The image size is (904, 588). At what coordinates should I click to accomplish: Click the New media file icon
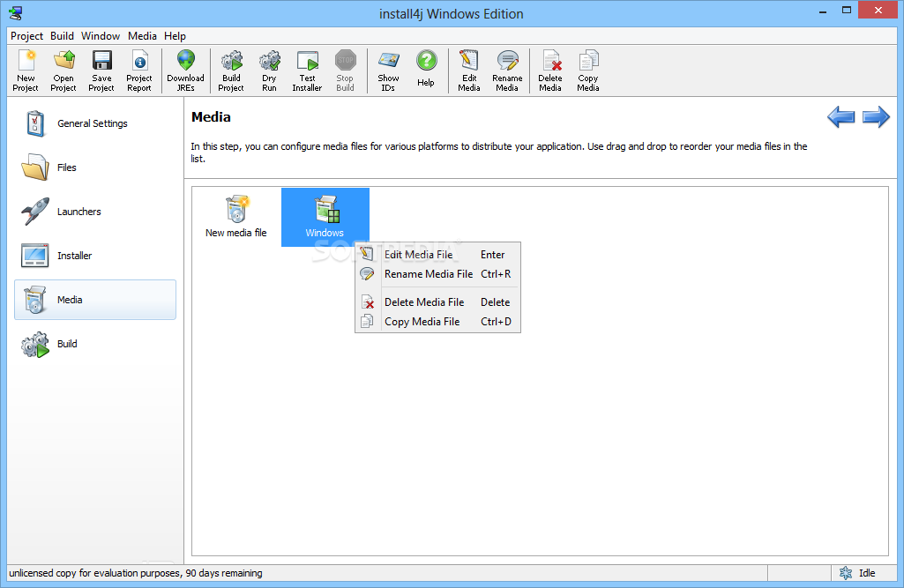pos(236,209)
